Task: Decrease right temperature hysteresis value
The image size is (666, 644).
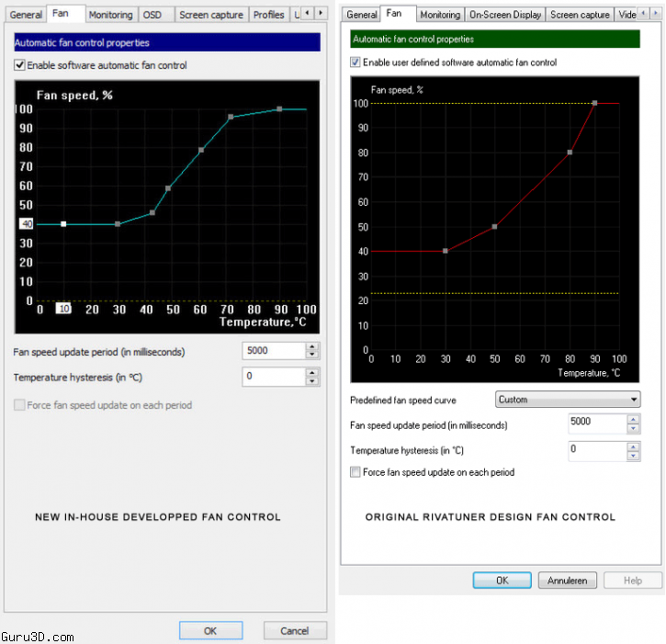Action: 633,456
